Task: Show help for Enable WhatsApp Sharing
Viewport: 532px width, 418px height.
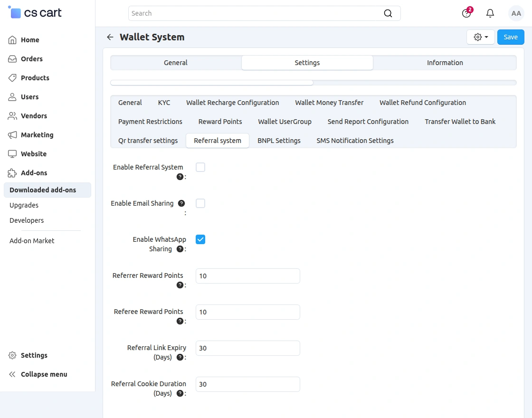Action: pyautogui.click(x=180, y=249)
